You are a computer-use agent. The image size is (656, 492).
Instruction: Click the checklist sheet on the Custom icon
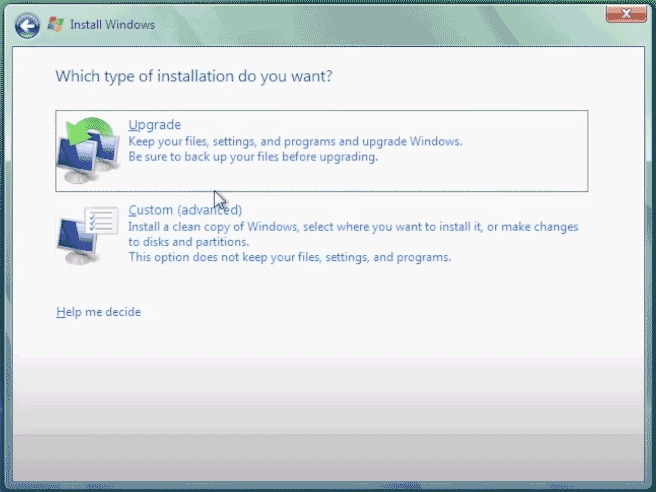pyautogui.click(x=102, y=221)
